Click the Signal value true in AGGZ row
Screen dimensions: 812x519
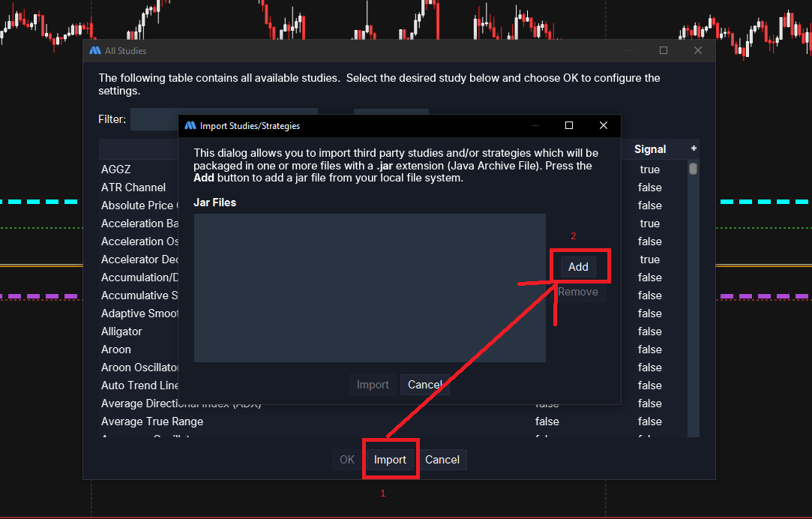click(650, 169)
